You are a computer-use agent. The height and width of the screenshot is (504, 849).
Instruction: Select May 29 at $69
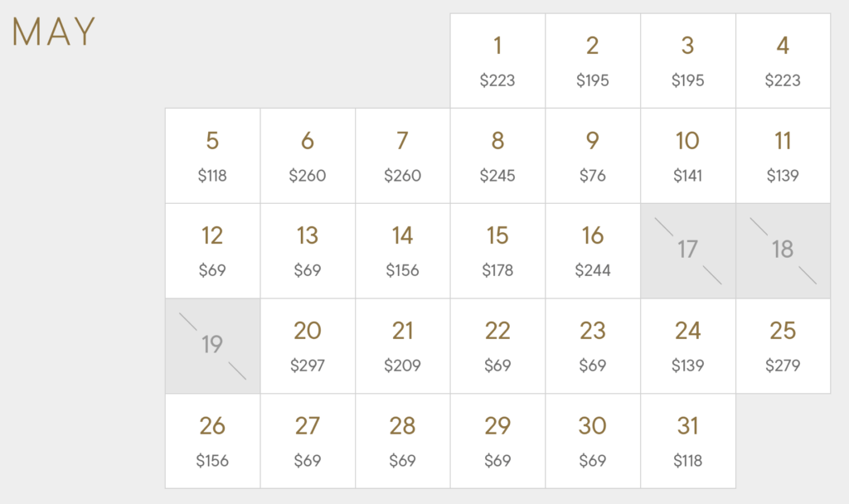[x=497, y=441]
